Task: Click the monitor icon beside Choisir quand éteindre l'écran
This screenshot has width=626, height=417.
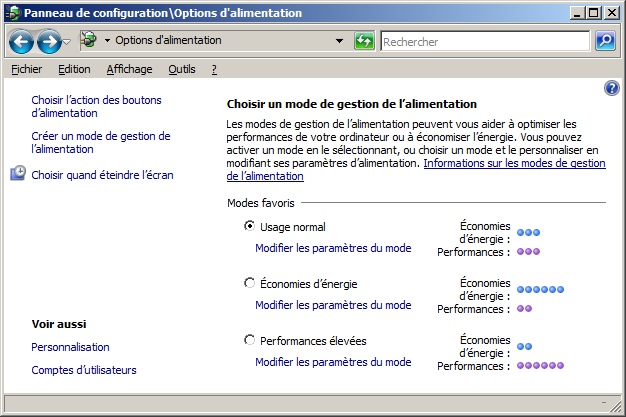Action: coord(18,174)
